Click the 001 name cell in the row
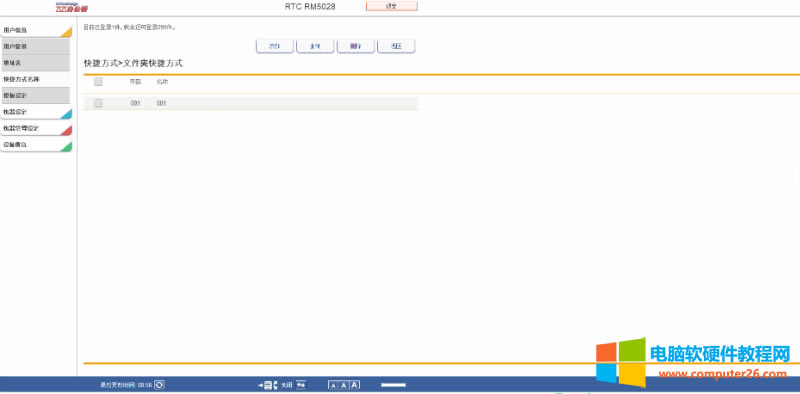The image size is (800, 394). point(161,104)
